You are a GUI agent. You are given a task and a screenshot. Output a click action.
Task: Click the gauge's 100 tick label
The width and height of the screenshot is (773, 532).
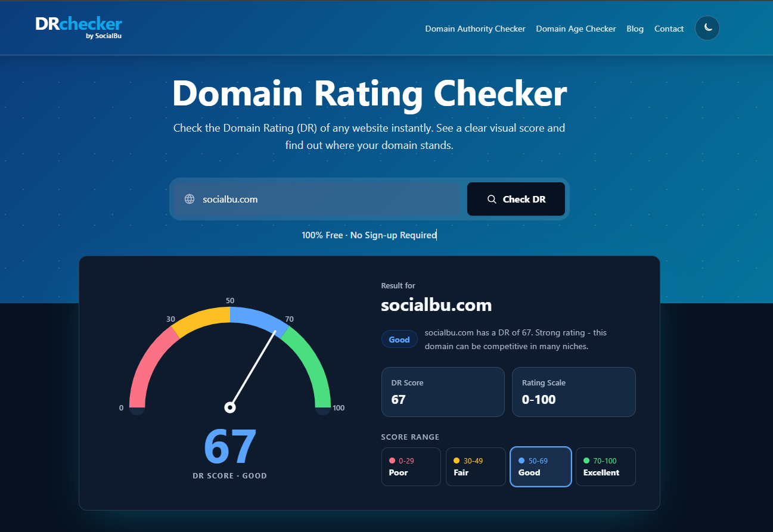click(x=339, y=408)
